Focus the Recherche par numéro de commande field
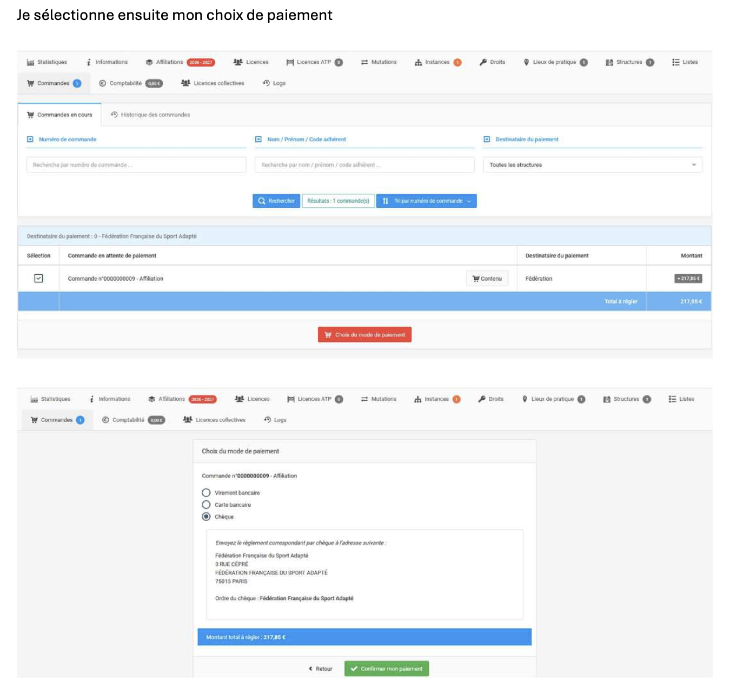This screenshot has height=700, width=743. click(x=136, y=165)
